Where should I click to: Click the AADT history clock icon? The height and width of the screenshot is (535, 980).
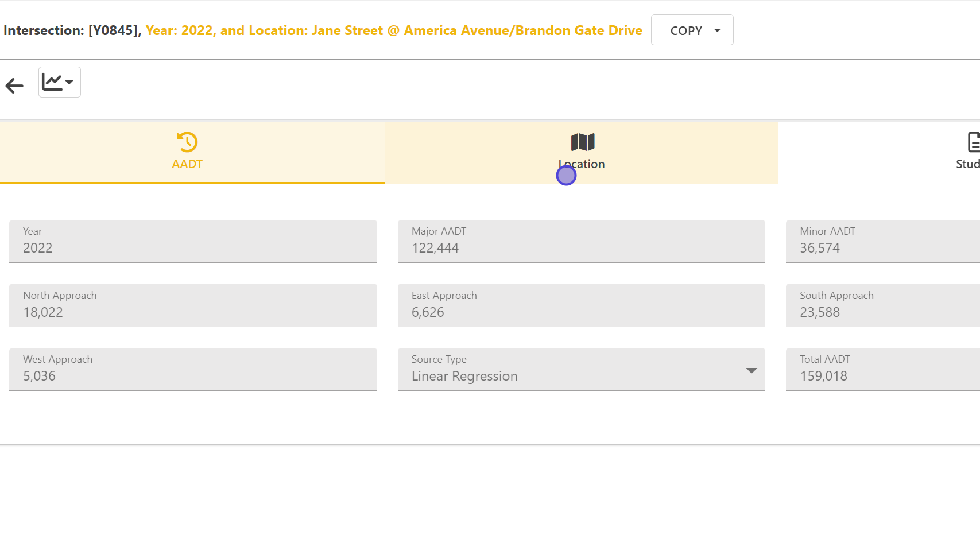pyautogui.click(x=187, y=142)
